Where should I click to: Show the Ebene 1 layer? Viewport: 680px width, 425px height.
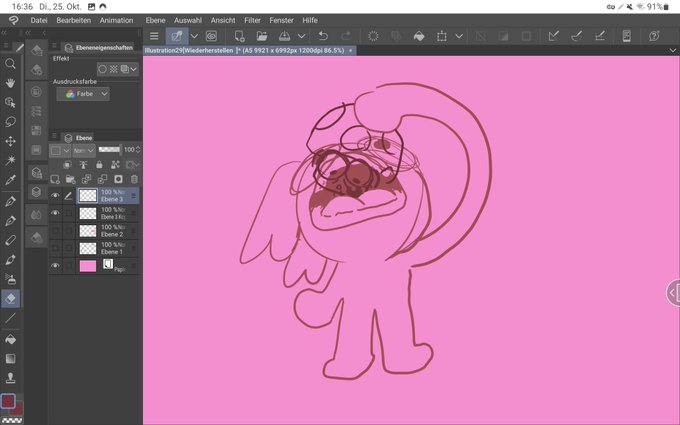55,248
